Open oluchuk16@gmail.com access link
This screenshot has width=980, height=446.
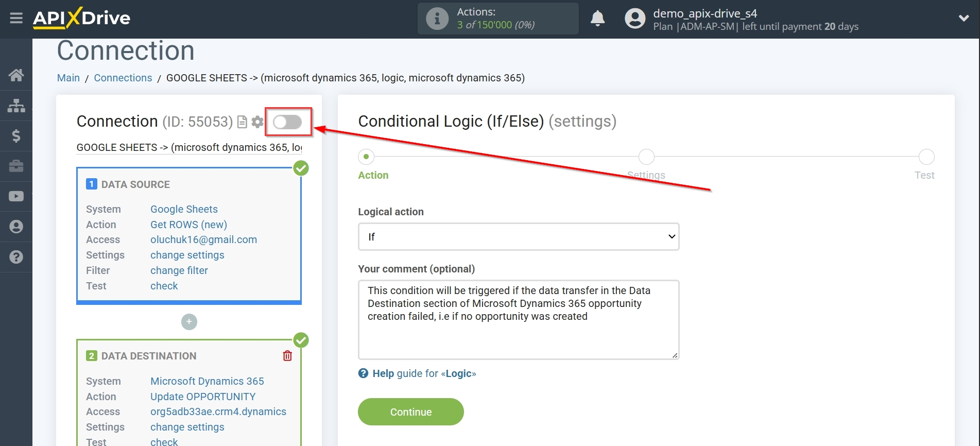tap(203, 239)
